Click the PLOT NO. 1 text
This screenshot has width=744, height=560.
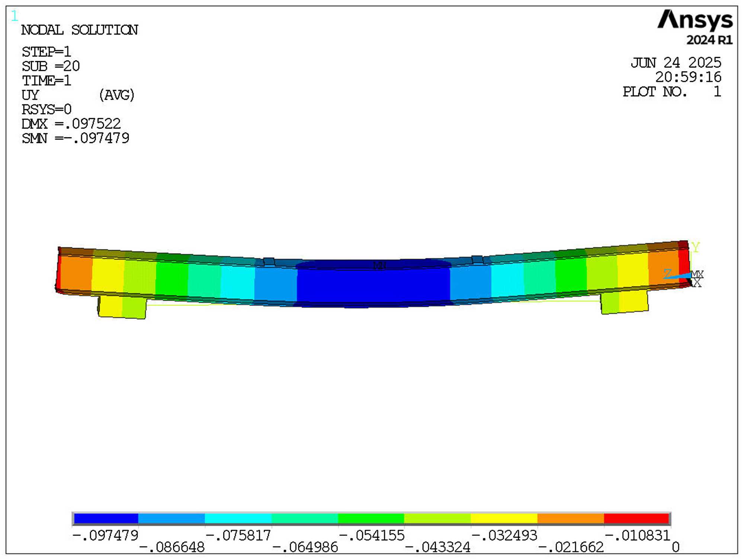point(671,92)
